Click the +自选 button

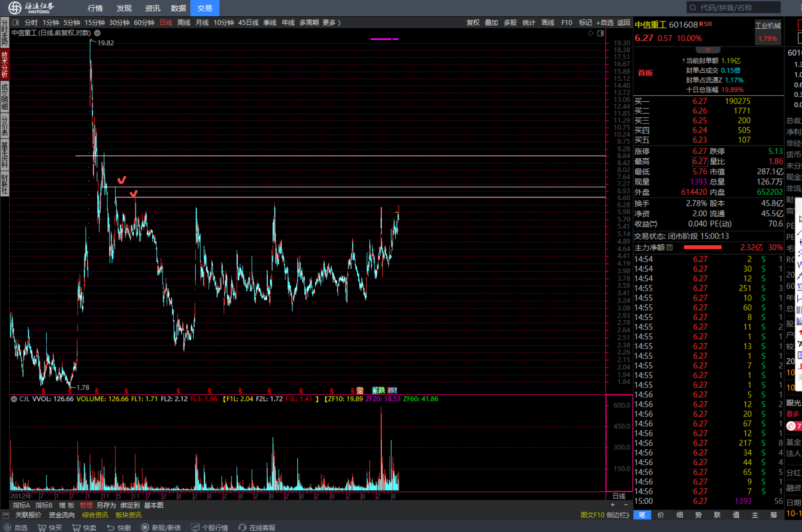pyautogui.click(x=605, y=23)
